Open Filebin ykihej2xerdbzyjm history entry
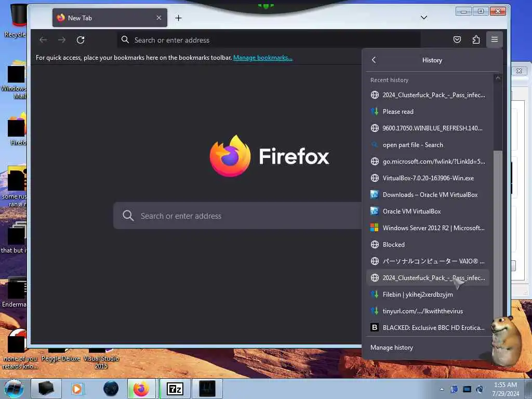The height and width of the screenshot is (399, 532). pos(428,295)
